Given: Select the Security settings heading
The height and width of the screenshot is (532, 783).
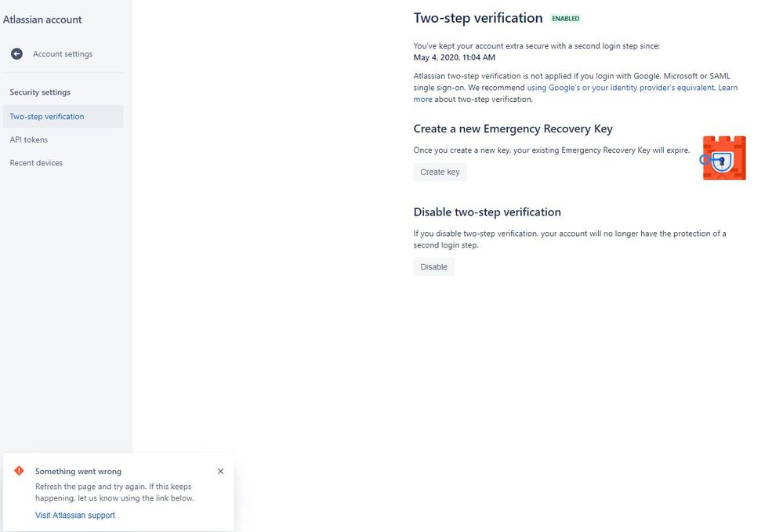Looking at the screenshot, I should tap(40, 92).
